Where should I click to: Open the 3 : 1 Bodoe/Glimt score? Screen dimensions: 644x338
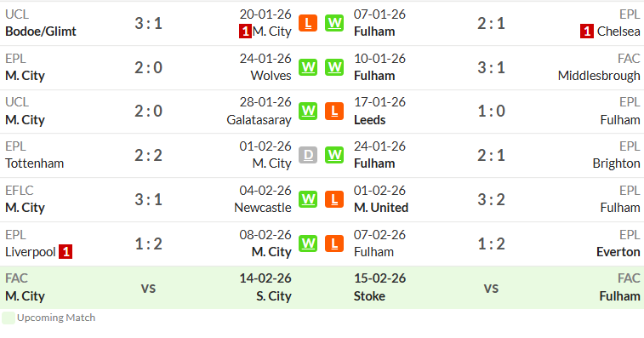(x=148, y=23)
